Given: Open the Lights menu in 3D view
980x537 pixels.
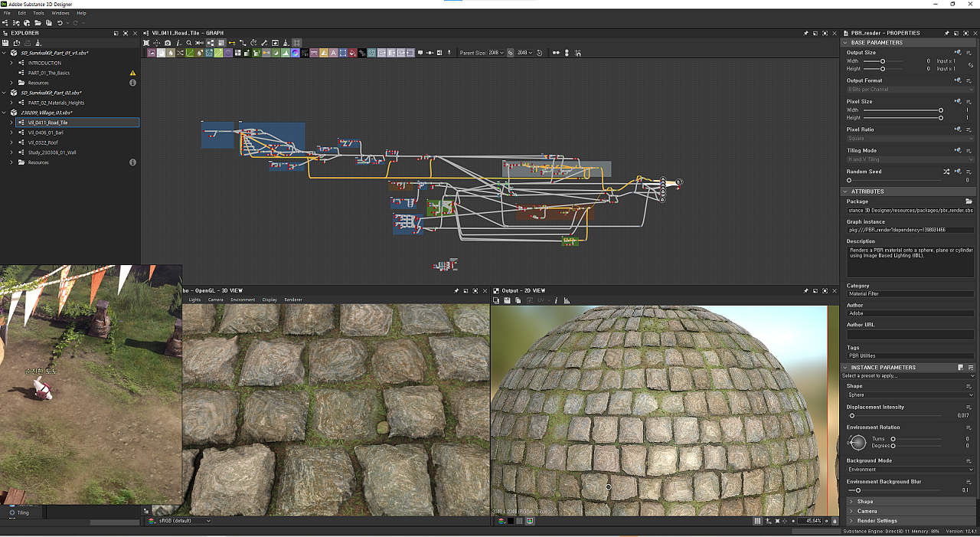Looking at the screenshot, I should click(x=194, y=300).
